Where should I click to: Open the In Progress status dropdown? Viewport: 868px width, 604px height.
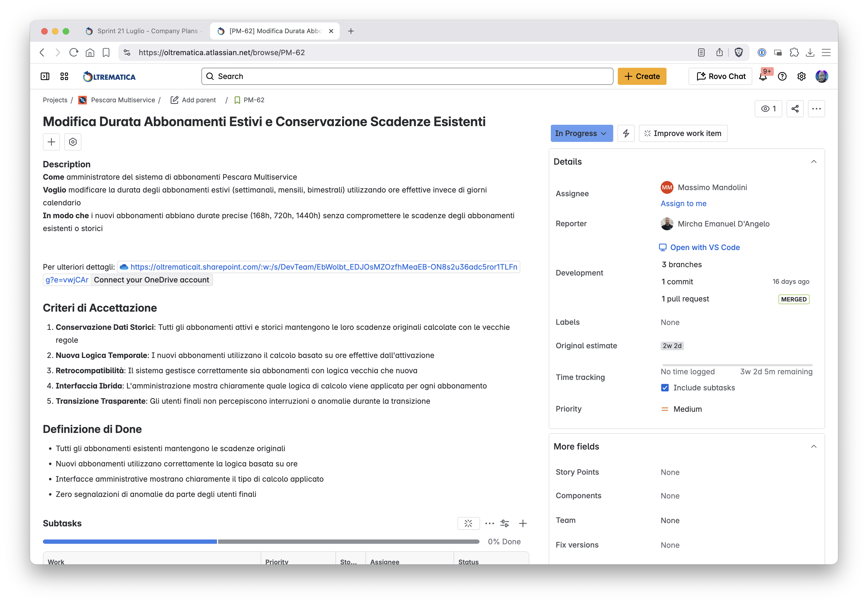tap(581, 133)
